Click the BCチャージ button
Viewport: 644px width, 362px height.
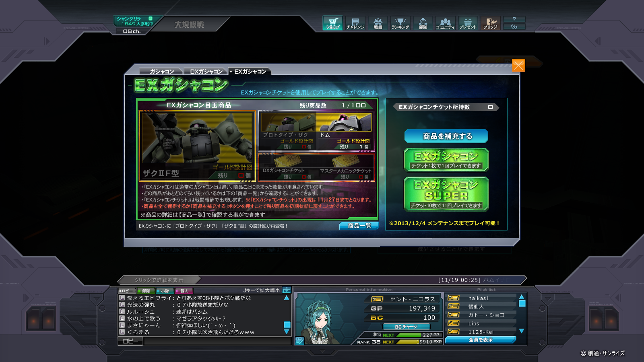point(406,327)
